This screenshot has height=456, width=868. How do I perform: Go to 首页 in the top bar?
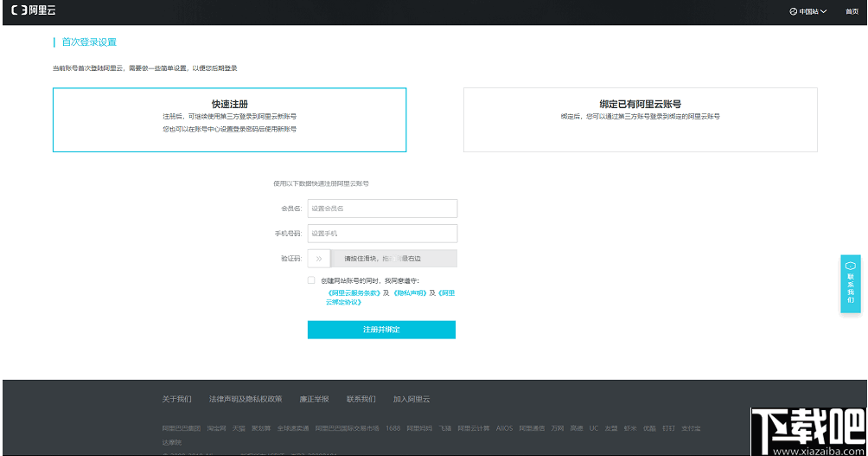pos(852,11)
